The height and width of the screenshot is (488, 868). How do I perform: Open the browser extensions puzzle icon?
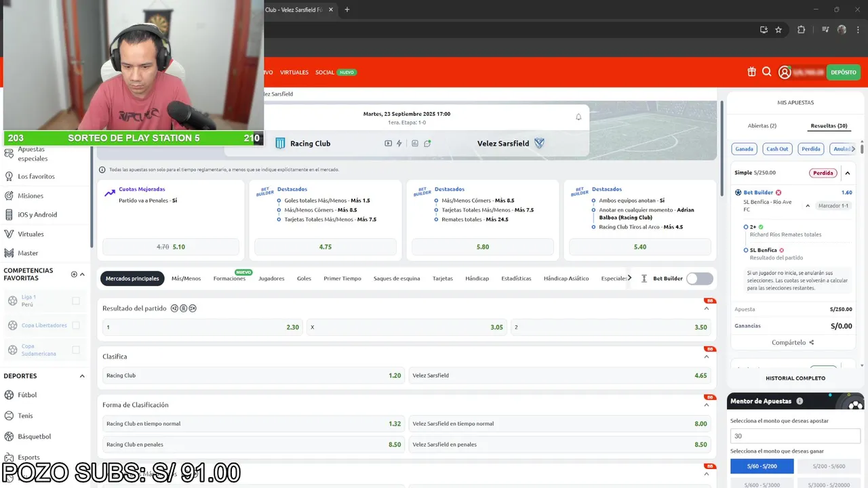click(801, 30)
